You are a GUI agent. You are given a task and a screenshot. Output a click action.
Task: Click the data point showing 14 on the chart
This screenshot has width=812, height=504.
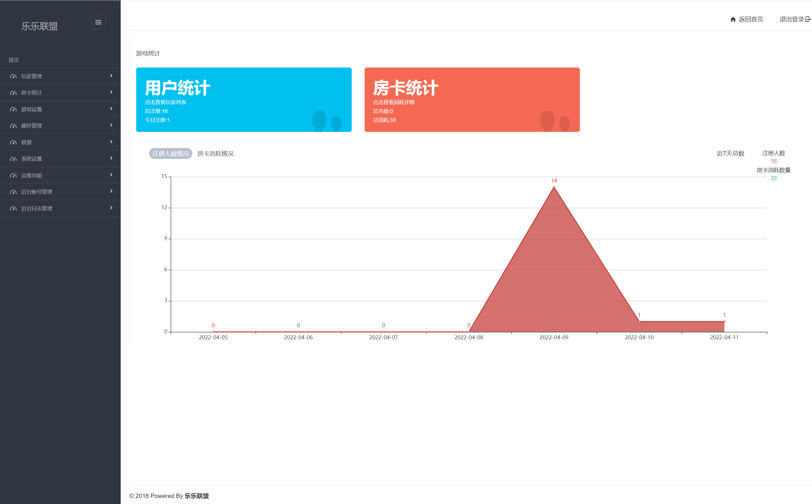click(554, 187)
